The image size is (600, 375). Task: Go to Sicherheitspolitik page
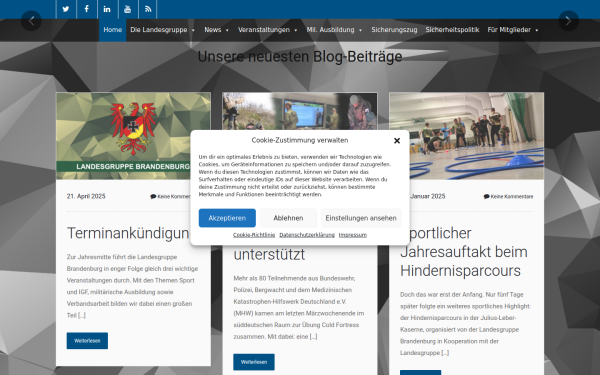point(452,30)
